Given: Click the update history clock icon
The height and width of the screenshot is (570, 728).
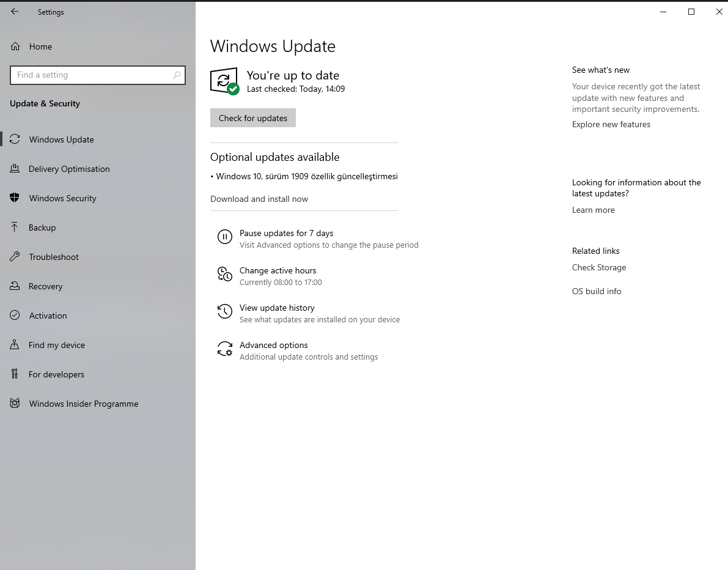Looking at the screenshot, I should 225,311.
